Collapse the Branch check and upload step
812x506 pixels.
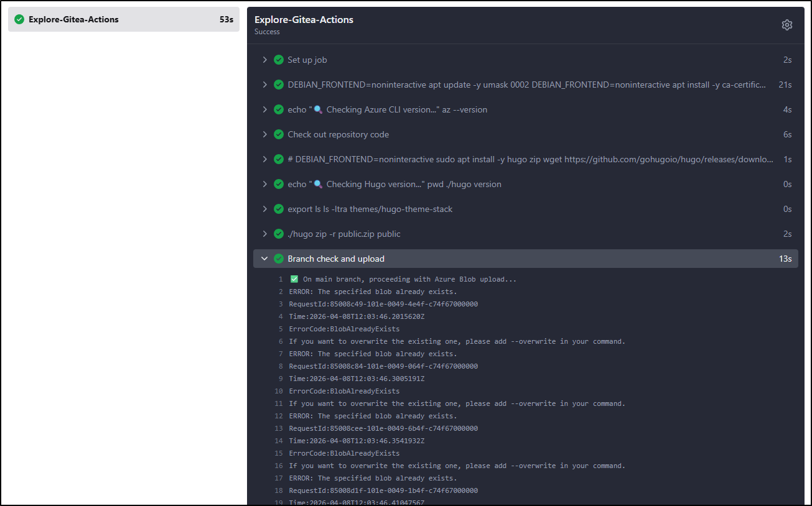pyautogui.click(x=264, y=259)
